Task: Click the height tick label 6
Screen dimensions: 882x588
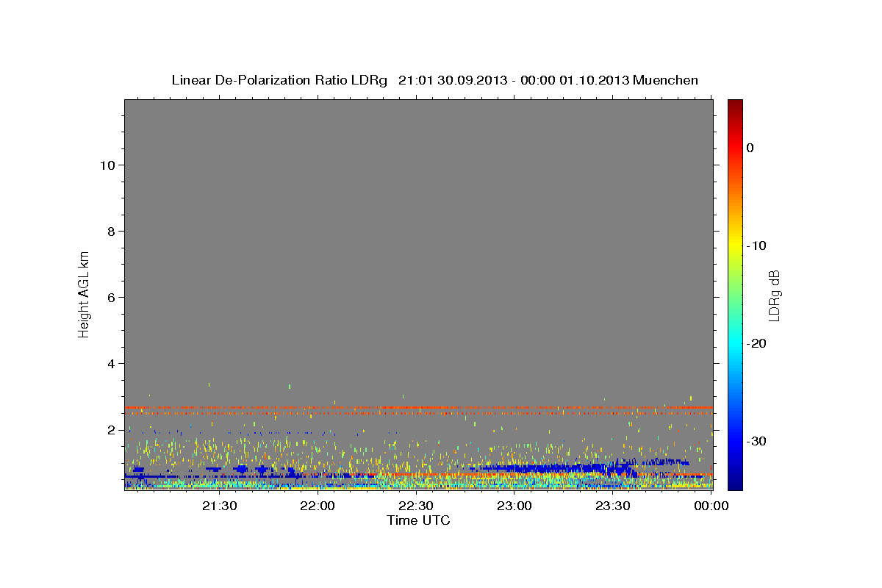Action: click(x=112, y=298)
